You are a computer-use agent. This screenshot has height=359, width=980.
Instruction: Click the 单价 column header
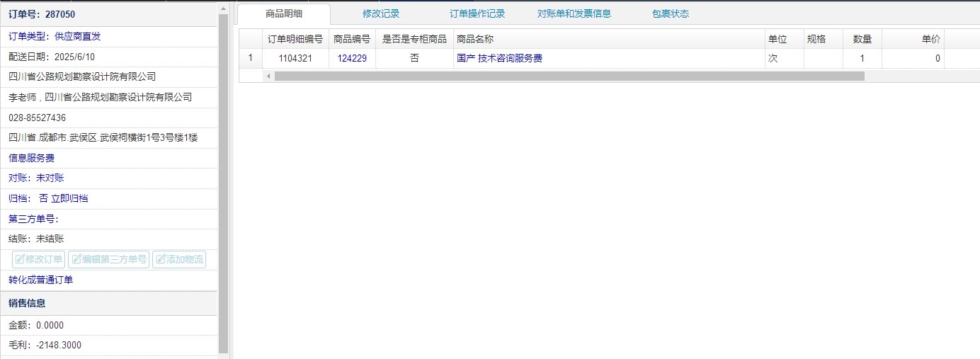click(913, 39)
